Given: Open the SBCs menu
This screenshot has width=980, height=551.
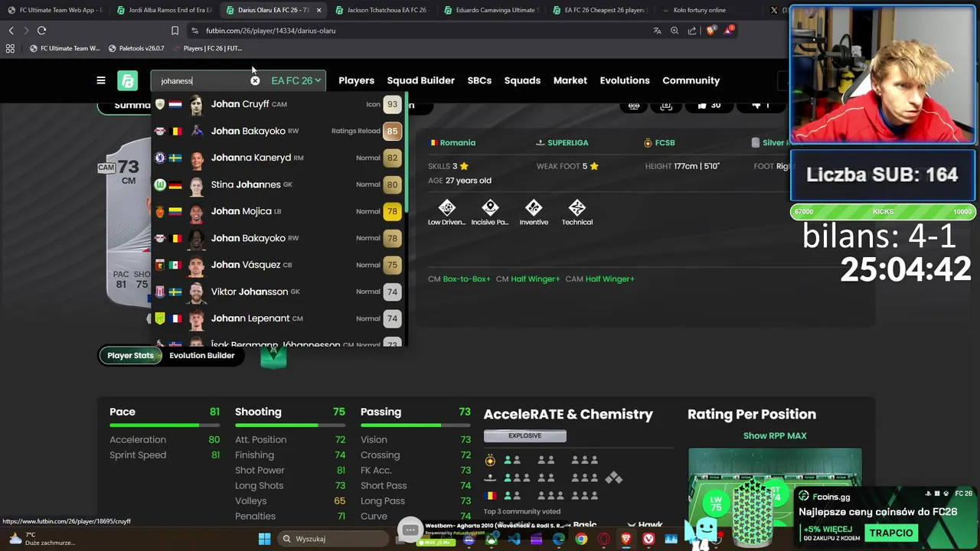Looking at the screenshot, I should (x=479, y=80).
